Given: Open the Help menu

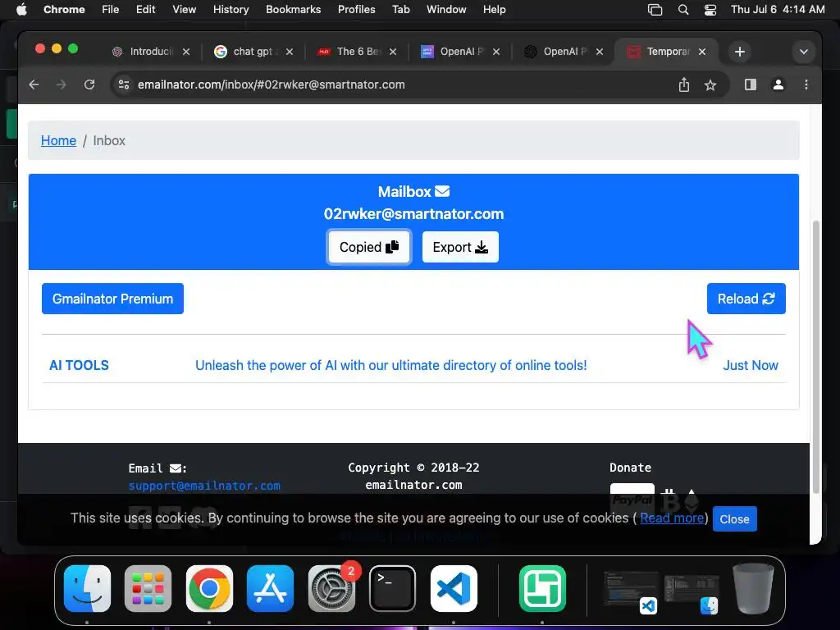Looking at the screenshot, I should pyautogui.click(x=494, y=10).
